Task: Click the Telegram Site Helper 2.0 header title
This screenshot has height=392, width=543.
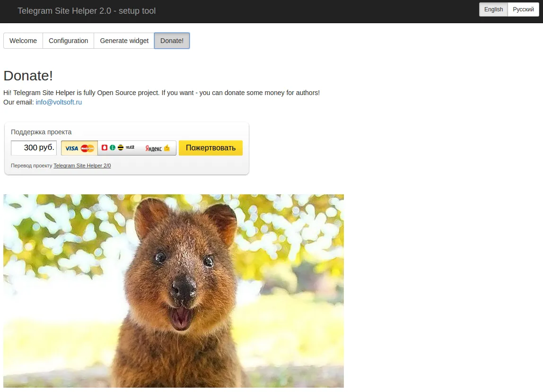Action: (x=87, y=11)
